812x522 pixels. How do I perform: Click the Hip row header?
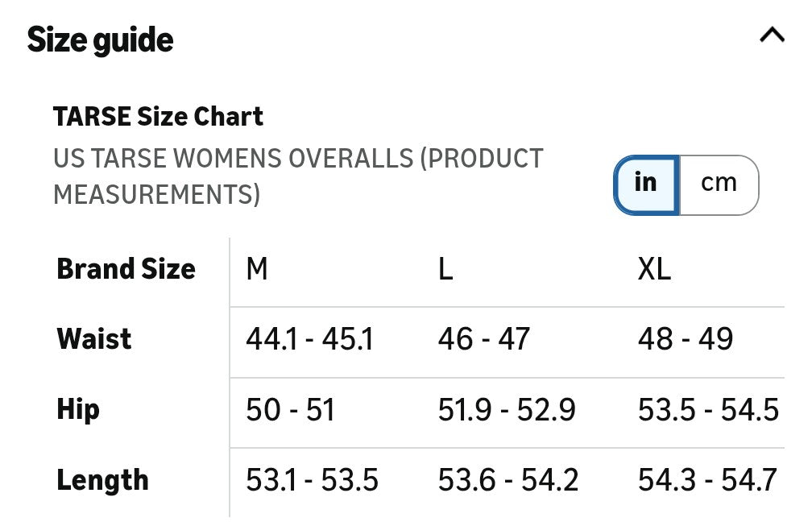coord(78,409)
